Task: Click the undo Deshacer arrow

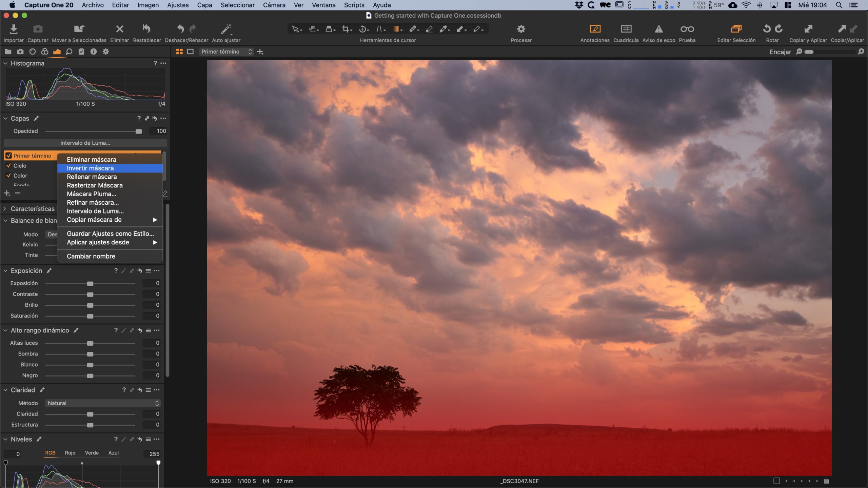Action: (180, 29)
